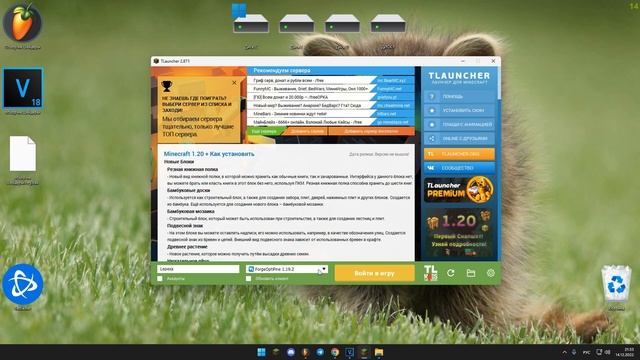Show hidden tray icons chevron
This screenshot has height=360, width=640.
(564, 352)
